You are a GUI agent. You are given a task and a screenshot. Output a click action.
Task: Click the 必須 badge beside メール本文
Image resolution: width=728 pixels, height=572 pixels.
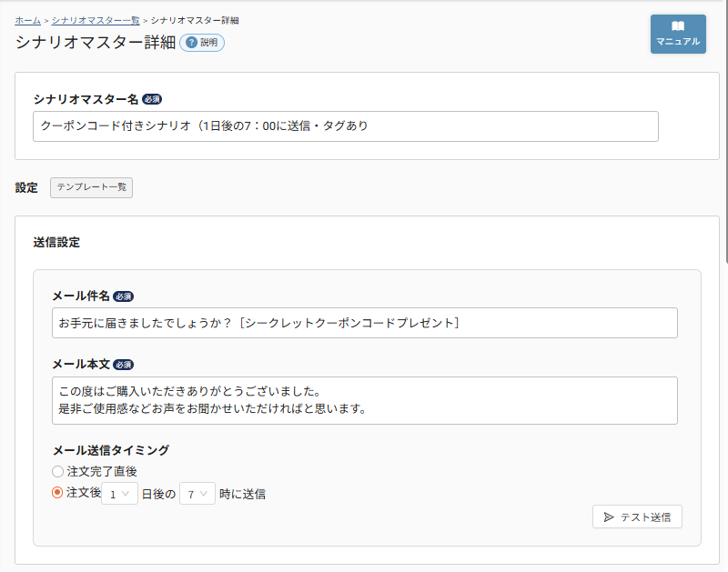tap(124, 365)
